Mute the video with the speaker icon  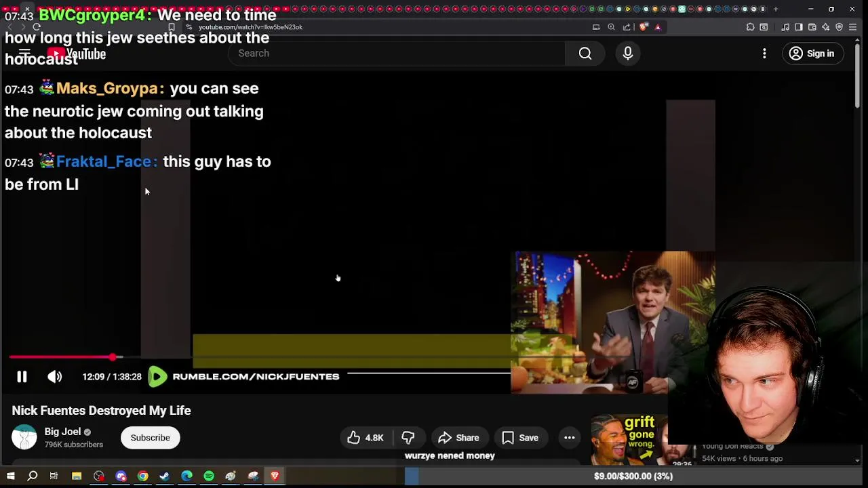coord(55,377)
